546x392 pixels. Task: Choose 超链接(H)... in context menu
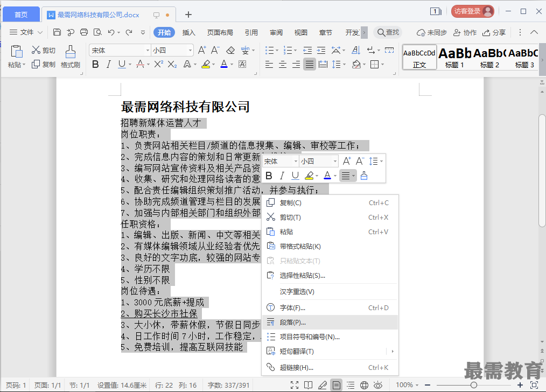330,368
